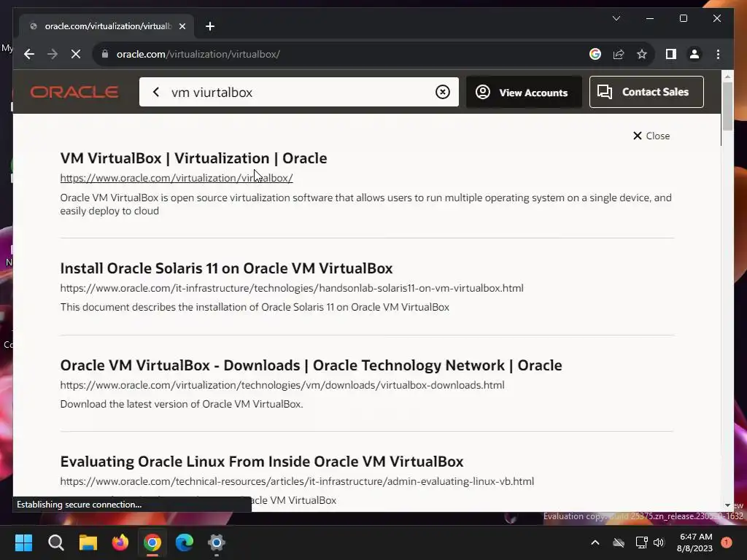
Task: Open Oracle VM VirtualBox Downloads result
Action: [311, 365]
